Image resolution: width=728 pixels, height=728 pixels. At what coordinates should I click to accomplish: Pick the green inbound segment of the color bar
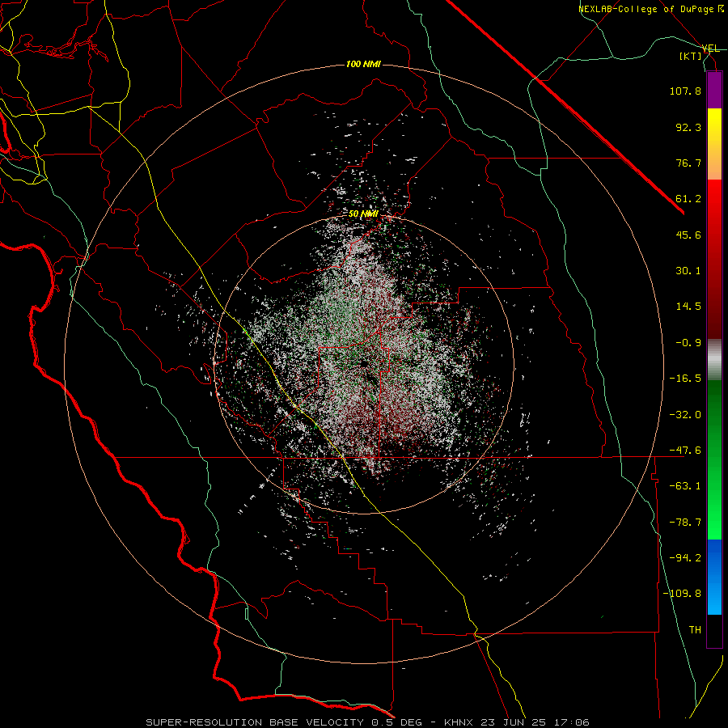coord(714,459)
